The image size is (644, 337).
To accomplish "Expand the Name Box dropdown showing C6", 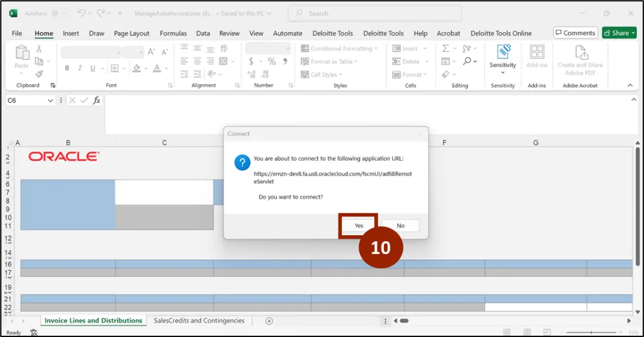I will click(51, 101).
